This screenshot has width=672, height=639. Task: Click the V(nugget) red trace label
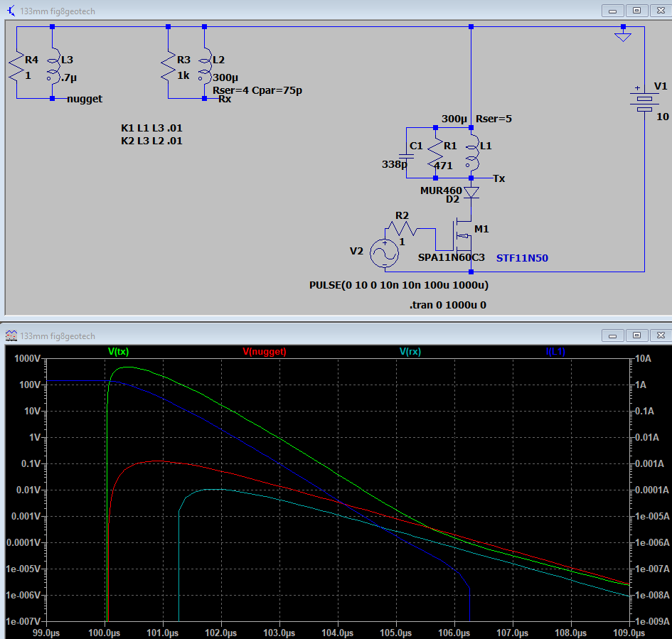tap(265, 351)
